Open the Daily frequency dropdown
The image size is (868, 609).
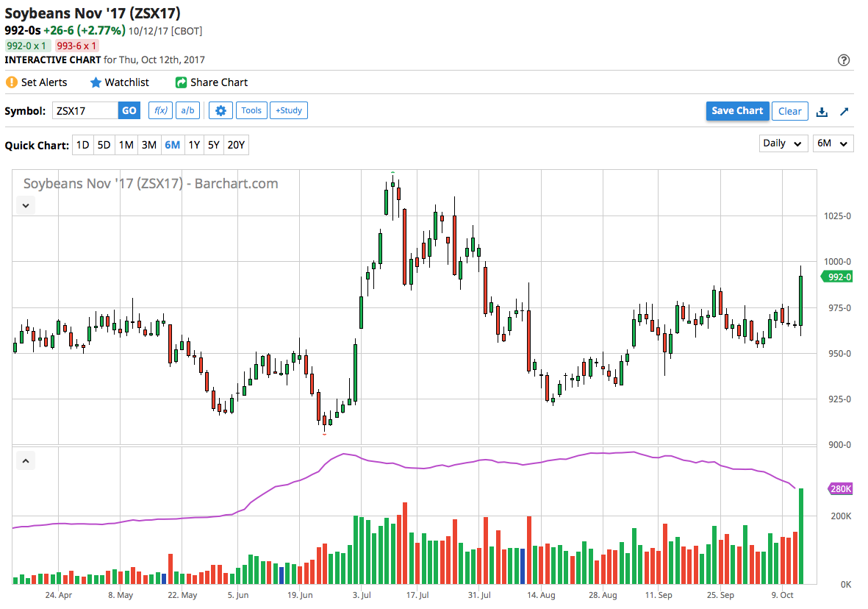click(x=783, y=143)
